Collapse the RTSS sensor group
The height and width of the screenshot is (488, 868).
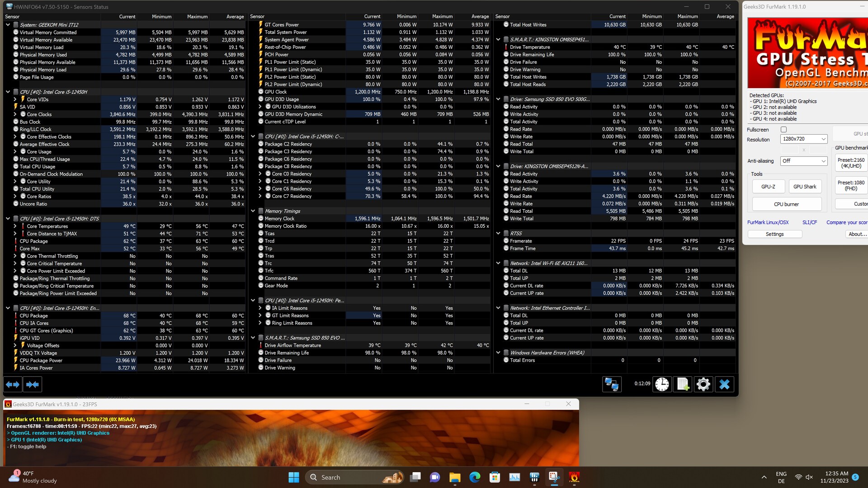point(498,234)
